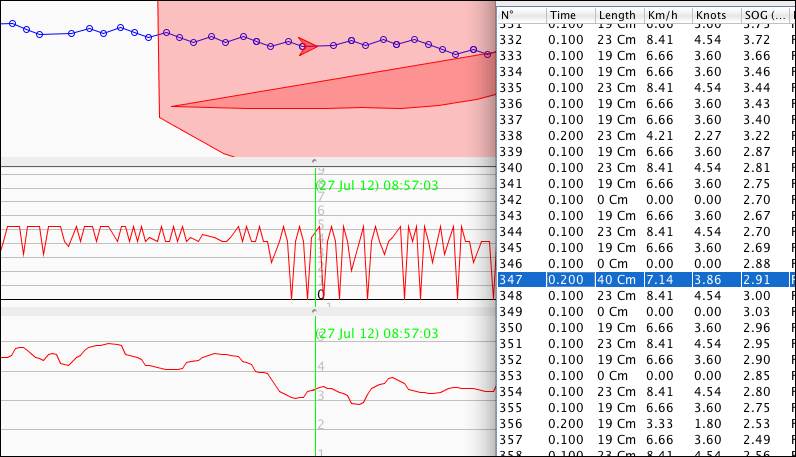The image size is (796, 457).
Task: Click the divider handle between the two graphs
Action: (x=314, y=309)
